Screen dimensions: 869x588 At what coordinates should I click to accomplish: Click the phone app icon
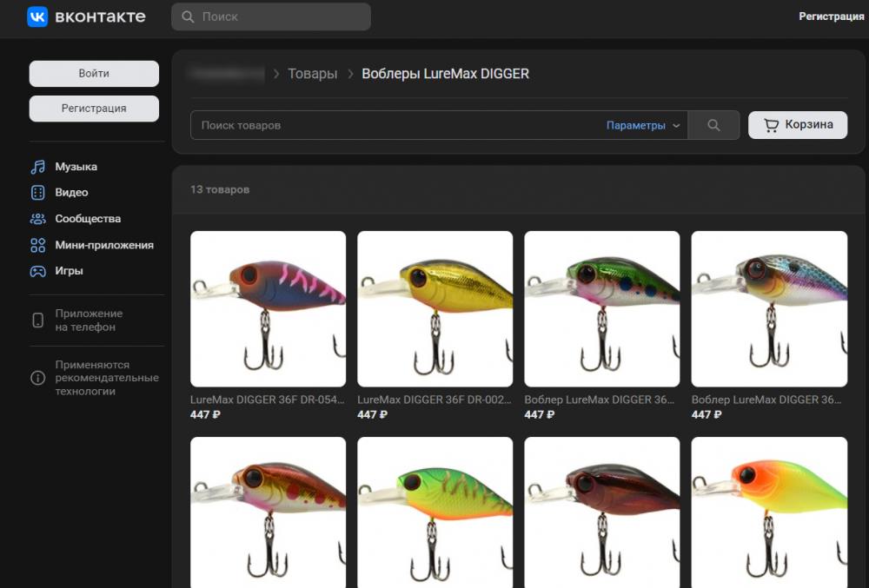point(37,320)
